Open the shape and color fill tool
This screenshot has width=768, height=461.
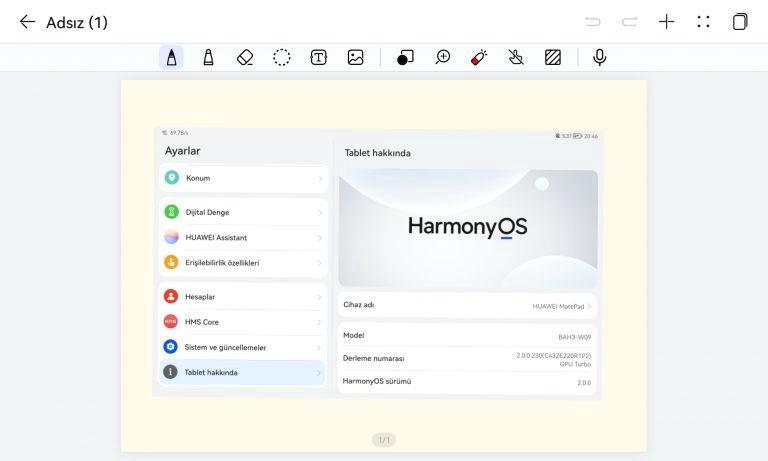(405, 57)
